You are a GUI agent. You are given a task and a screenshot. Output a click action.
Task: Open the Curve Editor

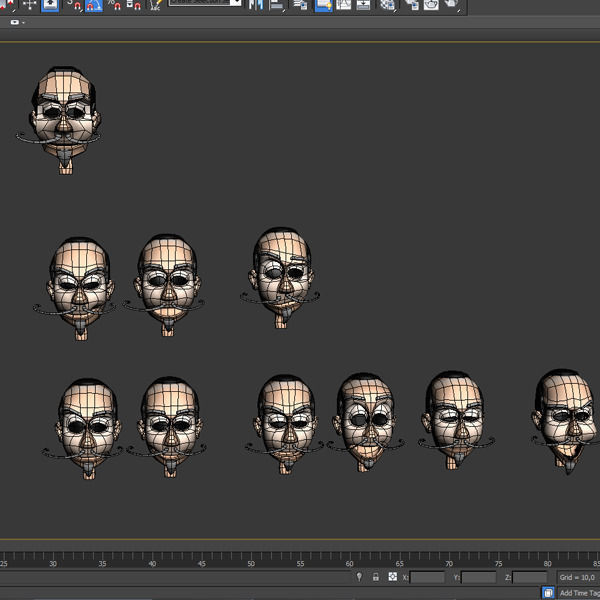[x=344, y=4]
